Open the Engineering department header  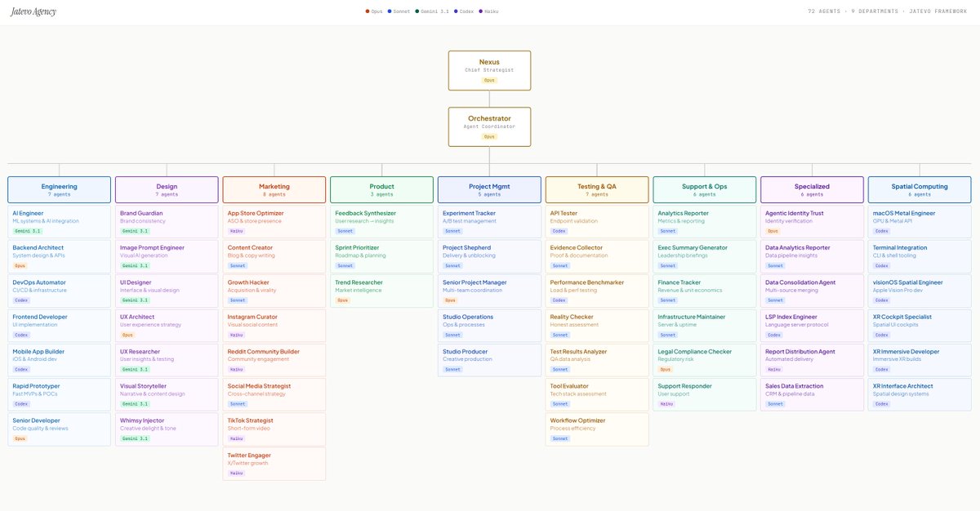point(59,189)
